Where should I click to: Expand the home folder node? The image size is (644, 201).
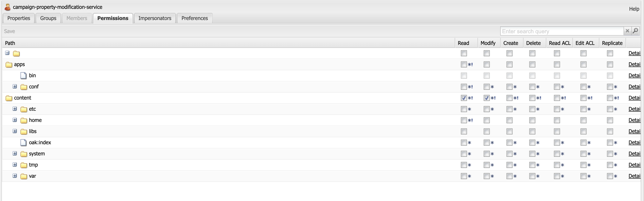pyautogui.click(x=15, y=120)
